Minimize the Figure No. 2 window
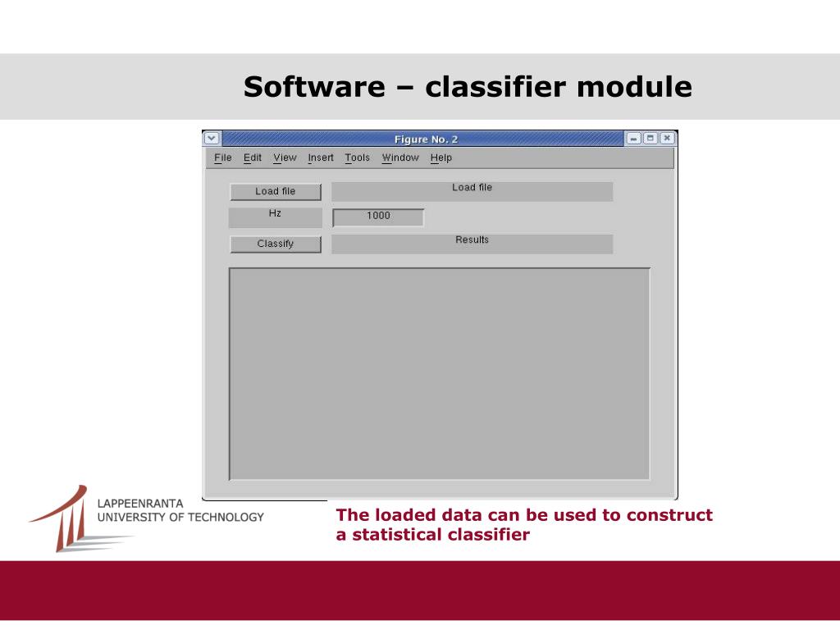This screenshot has height=630, width=840. point(634,138)
